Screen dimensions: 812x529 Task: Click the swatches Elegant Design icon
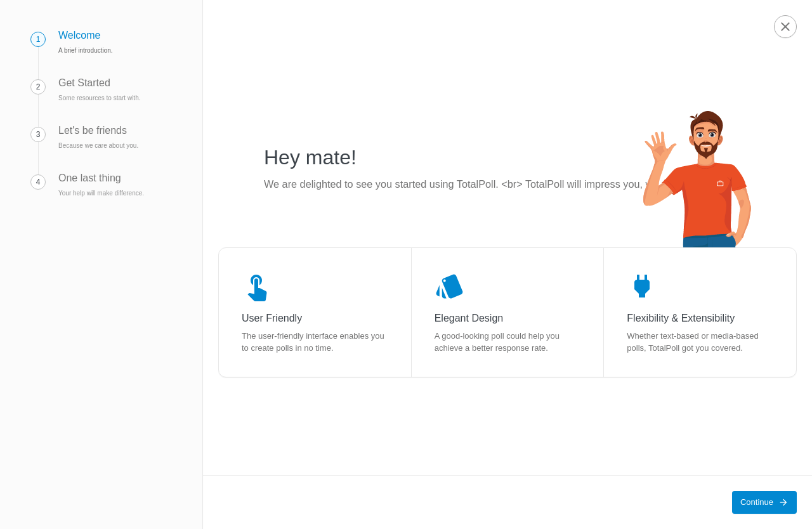click(x=449, y=287)
